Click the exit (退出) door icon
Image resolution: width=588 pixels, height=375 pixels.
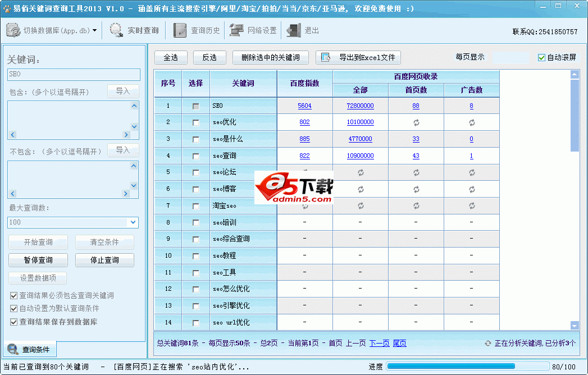[x=294, y=30]
